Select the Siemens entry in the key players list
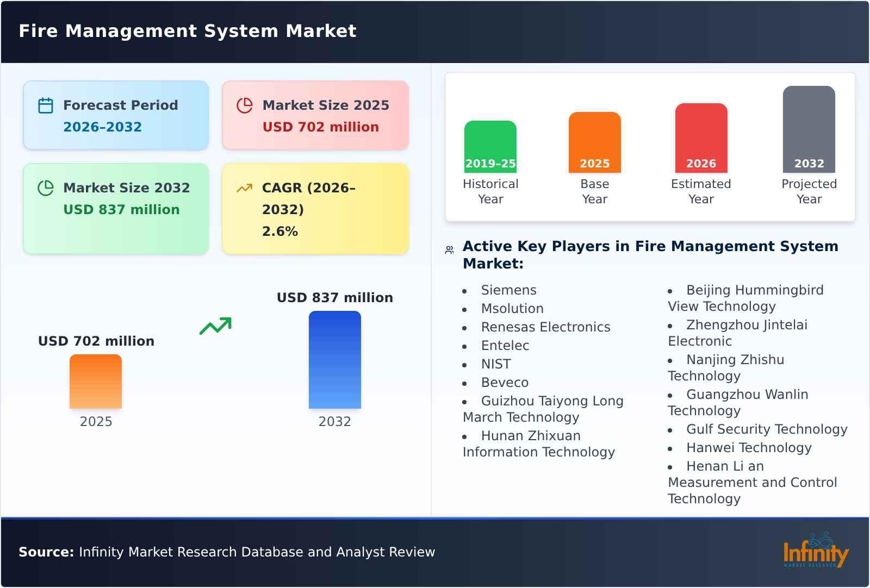This screenshot has height=588, width=870. [508, 290]
